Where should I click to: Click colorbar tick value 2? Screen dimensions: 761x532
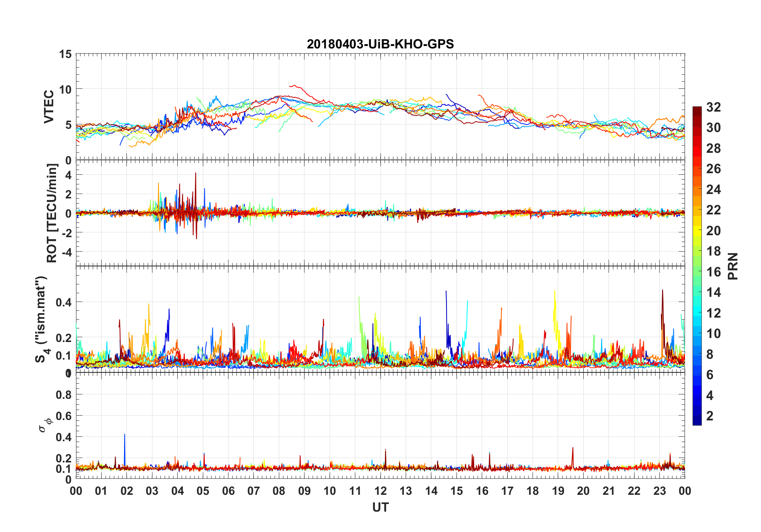pyautogui.click(x=710, y=416)
